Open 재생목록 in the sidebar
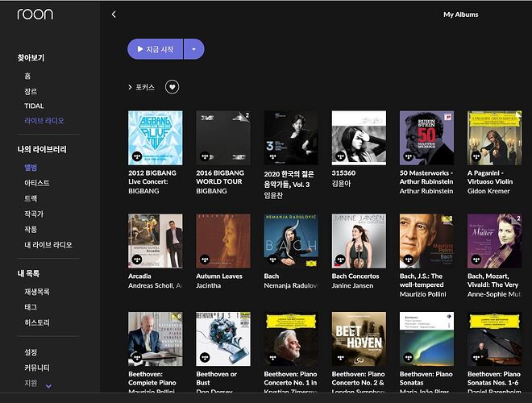The image size is (532, 403). click(37, 292)
